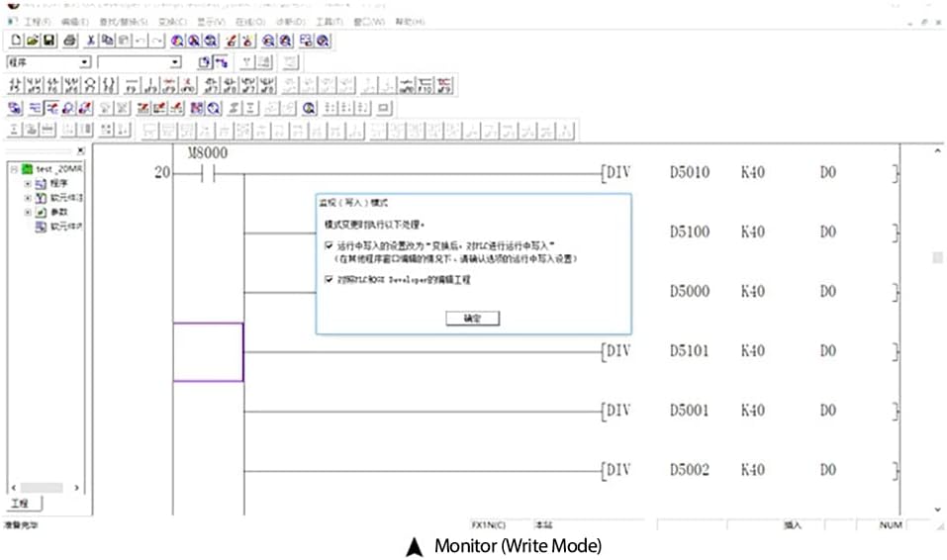The image size is (947, 560).
Task: Save the project with the floppy icon
Action: (x=48, y=41)
